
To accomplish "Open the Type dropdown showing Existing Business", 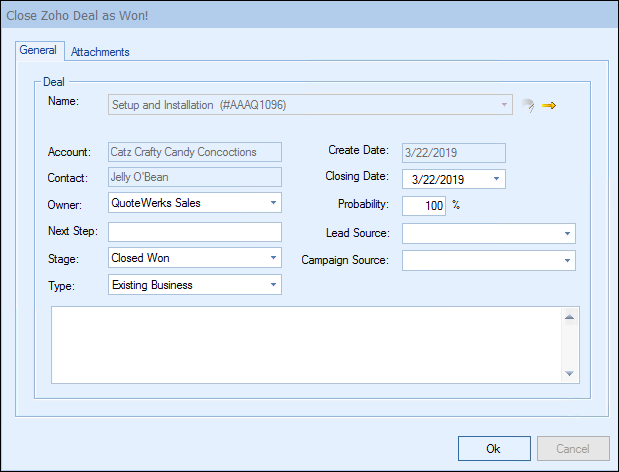I will tap(273, 285).
